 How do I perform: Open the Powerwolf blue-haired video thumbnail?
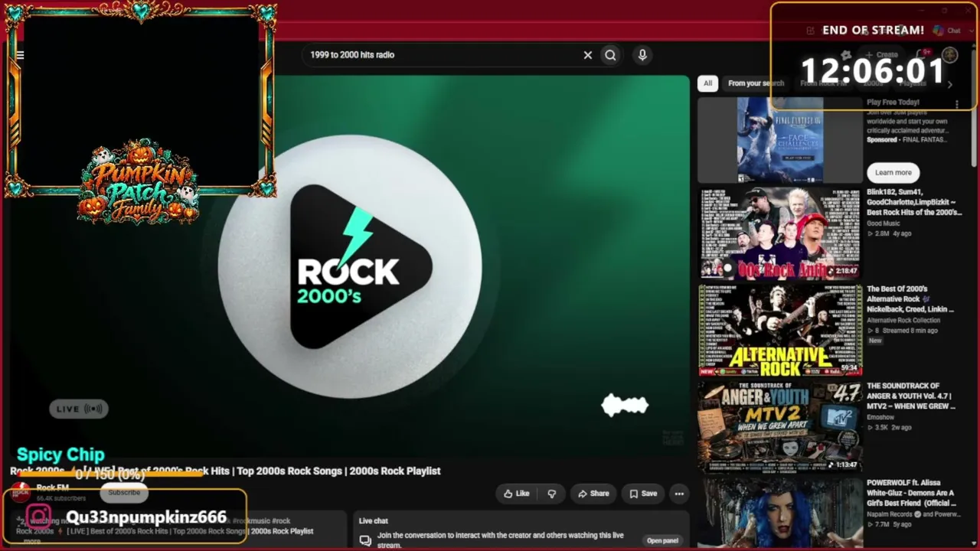click(x=780, y=513)
